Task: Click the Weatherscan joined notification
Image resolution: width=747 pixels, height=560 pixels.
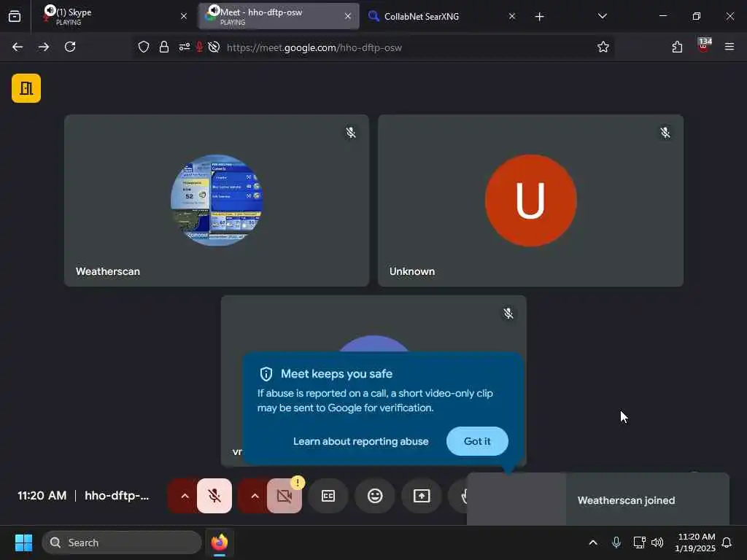Action: point(598,499)
